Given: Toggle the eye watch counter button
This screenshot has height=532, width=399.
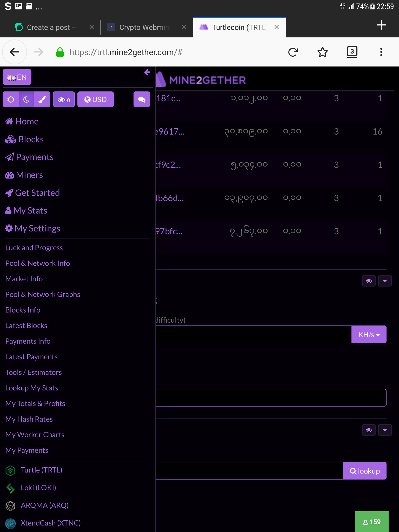Looking at the screenshot, I should pos(64,99).
